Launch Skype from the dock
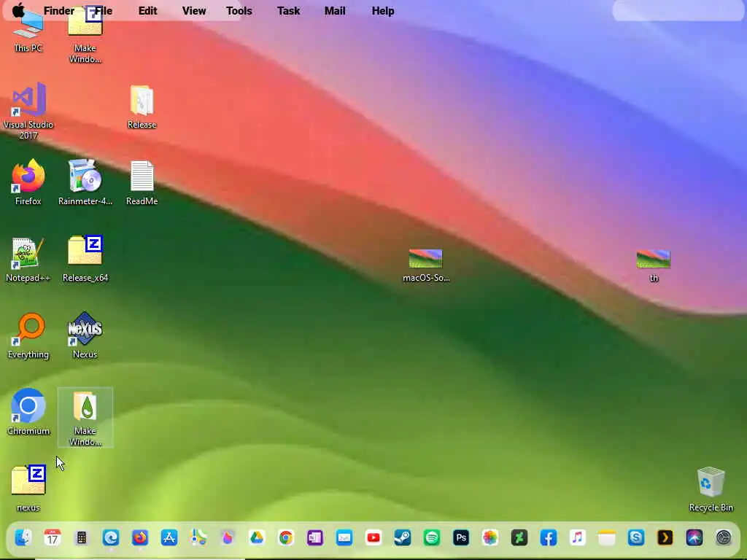Screen dimensions: 747x560 636,537
